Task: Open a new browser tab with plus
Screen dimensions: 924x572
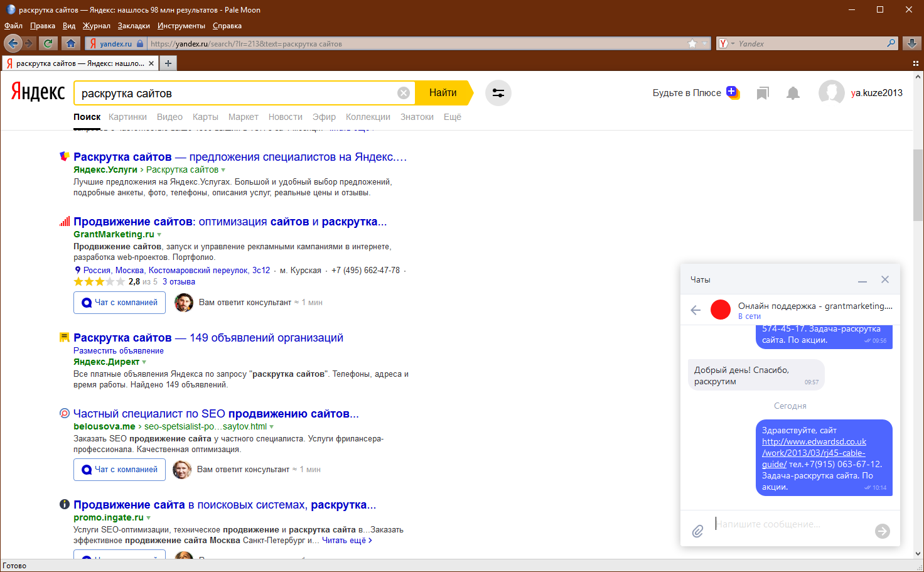Action: (x=168, y=63)
